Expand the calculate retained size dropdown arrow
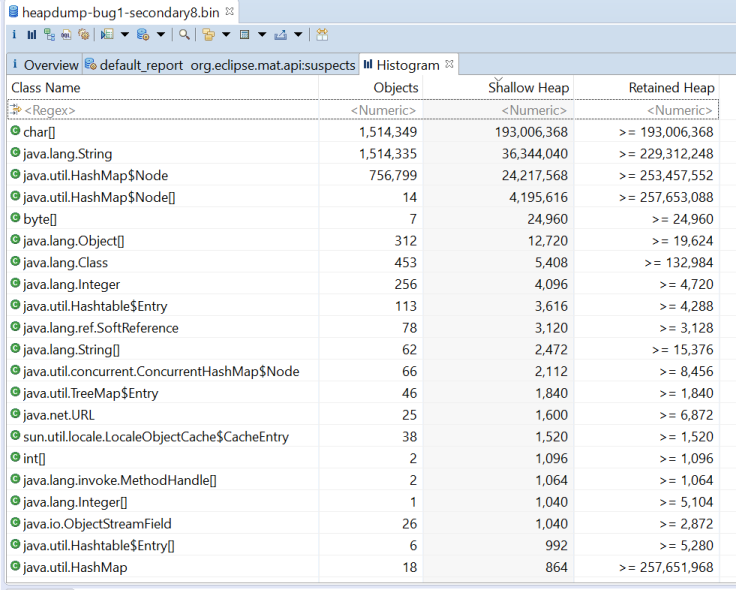Screen dimensions: 736x590 coord(262,34)
